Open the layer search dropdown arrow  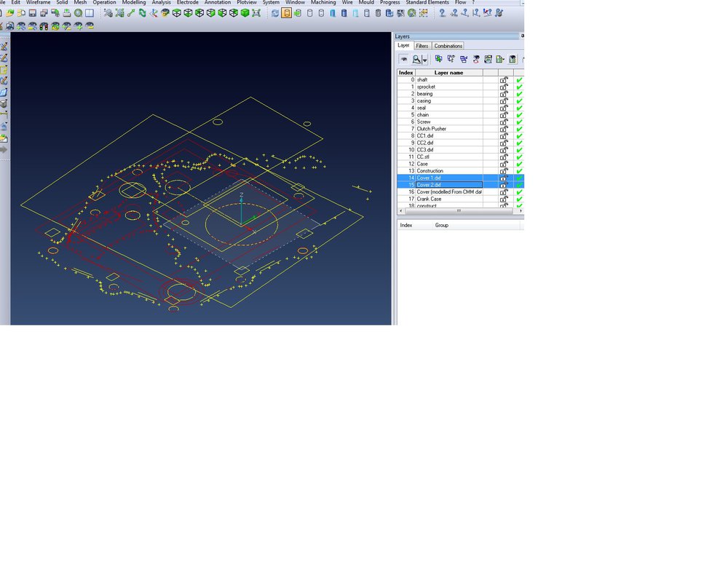(424, 60)
